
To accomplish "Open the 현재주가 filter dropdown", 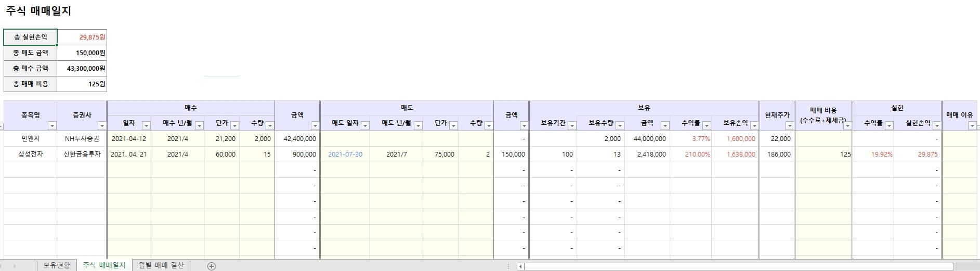I will pyautogui.click(x=790, y=125).
